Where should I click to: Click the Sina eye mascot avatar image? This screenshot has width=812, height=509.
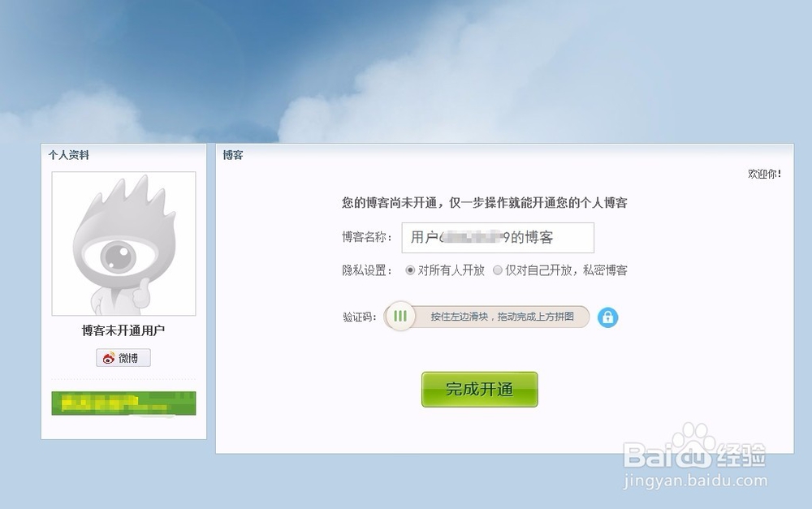click(x=123, y=244)
